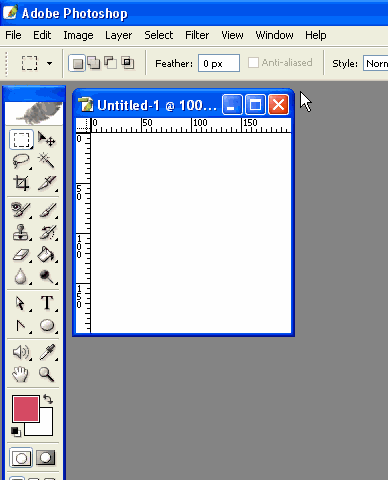Viewport: 388px width, 480px height.
Task: Enable the Anti-aliased checkbox
Action: (x=253, y=63)
